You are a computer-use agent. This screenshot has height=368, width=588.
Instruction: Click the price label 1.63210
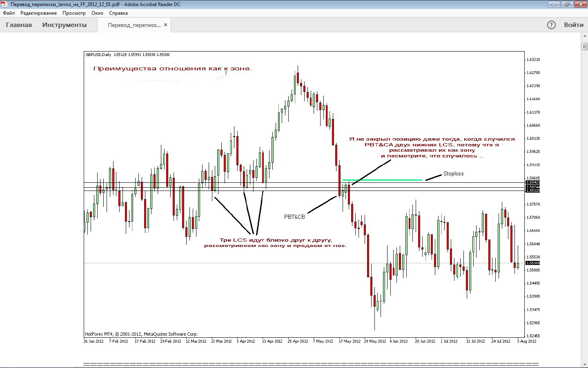pos(533,60)
